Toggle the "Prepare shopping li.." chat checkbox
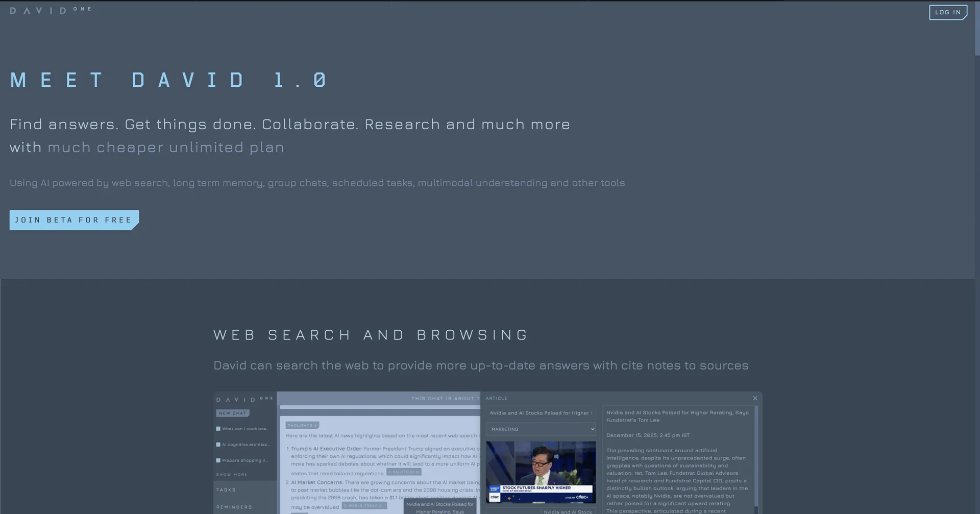Image resolution: width=980 pixels, height=514 pixels. 218,460
